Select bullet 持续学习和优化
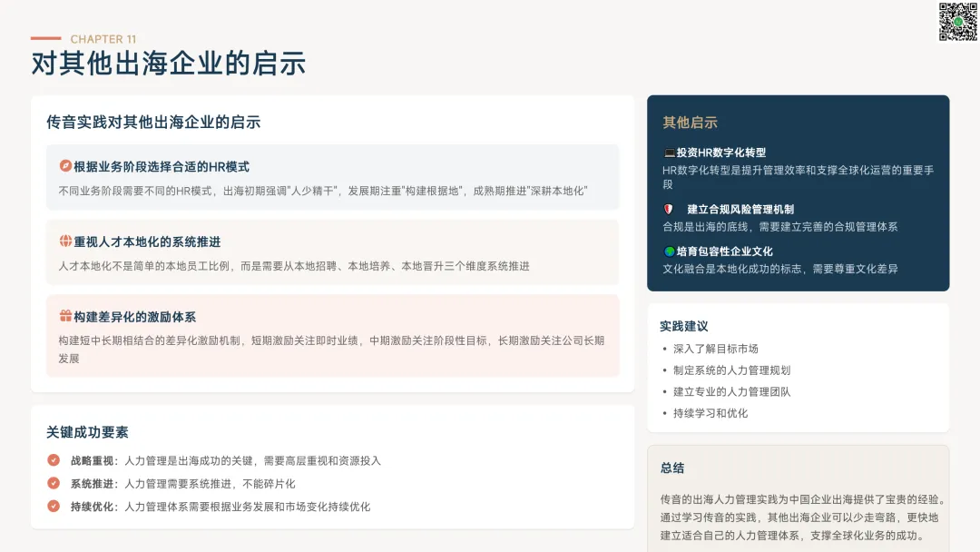The image size is (980, 552). tap(710, 413)
